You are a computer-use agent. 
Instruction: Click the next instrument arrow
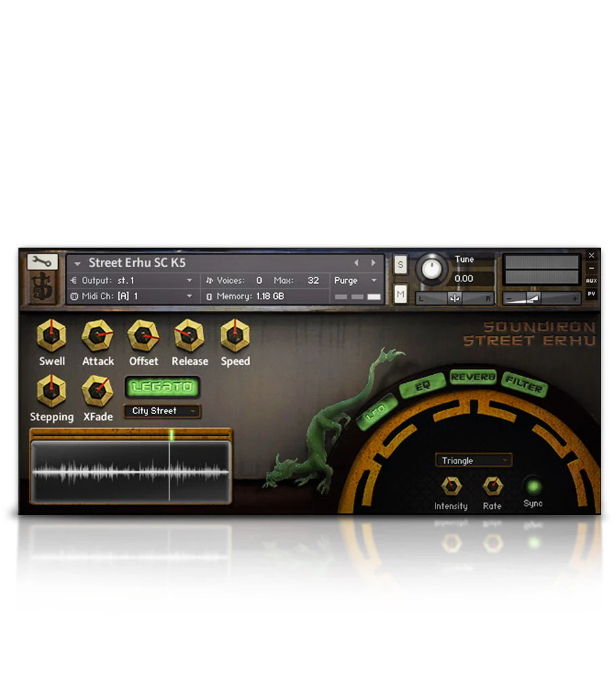(x=373, y=263)
